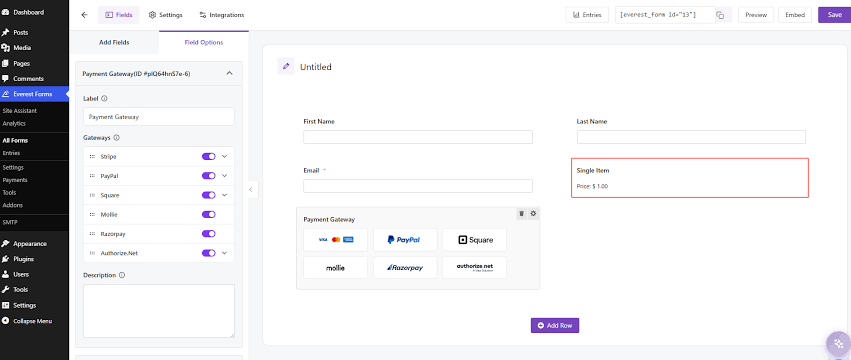Delete the Payment Gateway field
The height and width of the screenshot is (360, 851).
(x=522, y=213)
